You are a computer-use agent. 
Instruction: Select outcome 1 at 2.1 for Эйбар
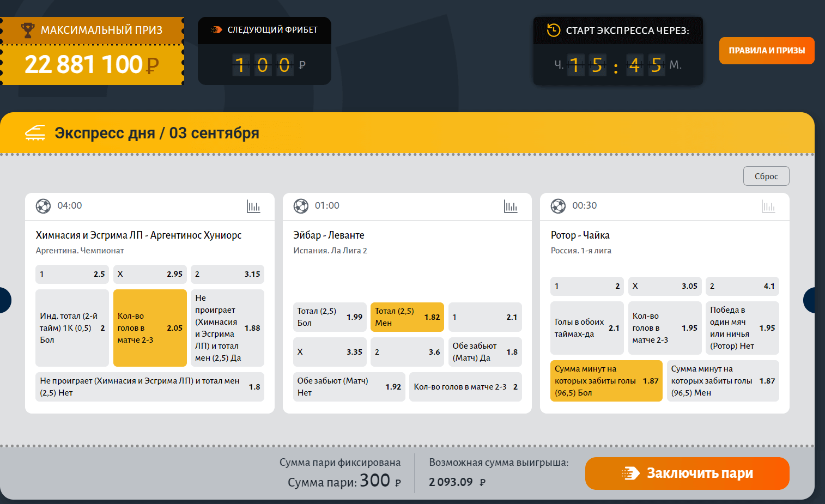click(x=485, y=317)
